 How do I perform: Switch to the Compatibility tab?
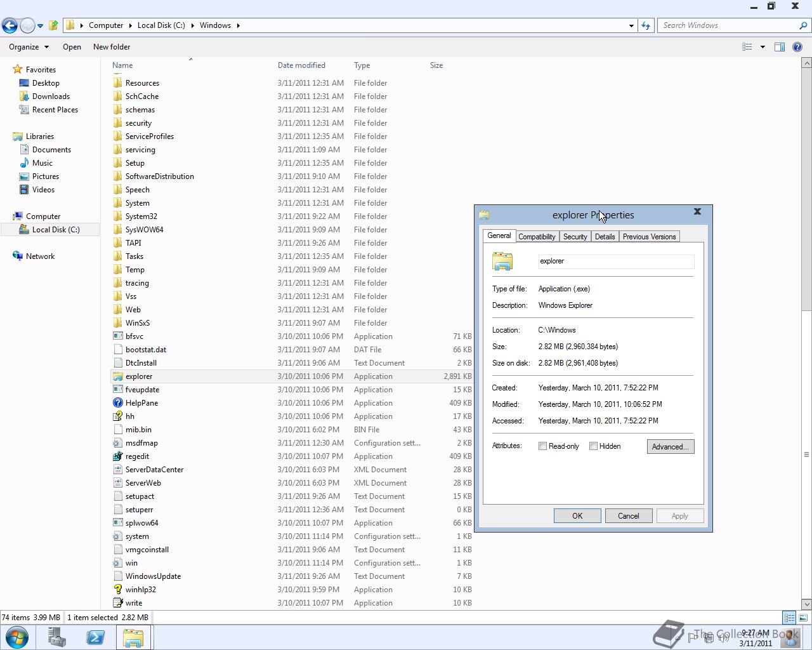537,237
